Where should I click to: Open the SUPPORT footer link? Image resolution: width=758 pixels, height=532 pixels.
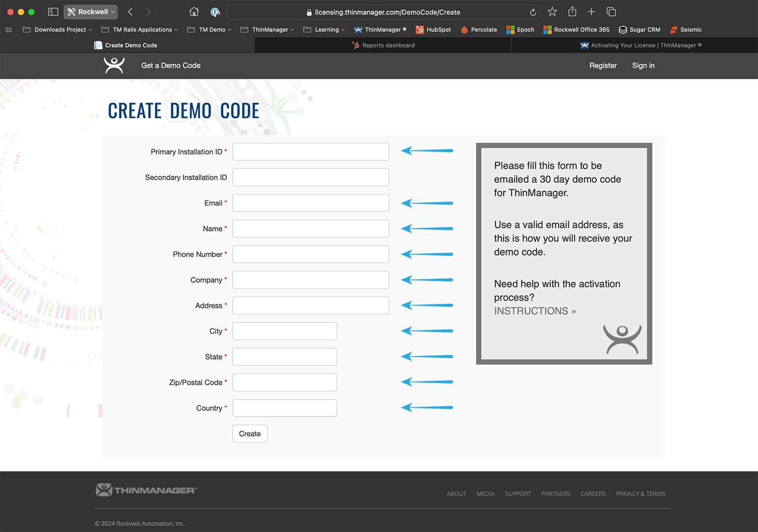518,494
